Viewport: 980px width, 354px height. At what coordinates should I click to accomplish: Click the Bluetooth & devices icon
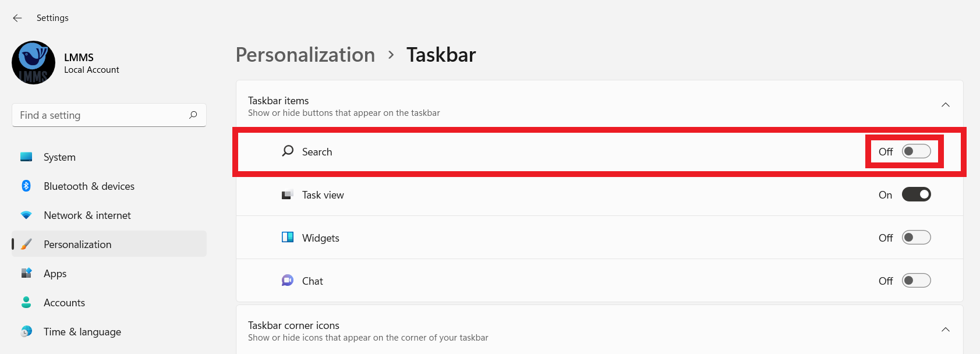click(26, 186)
